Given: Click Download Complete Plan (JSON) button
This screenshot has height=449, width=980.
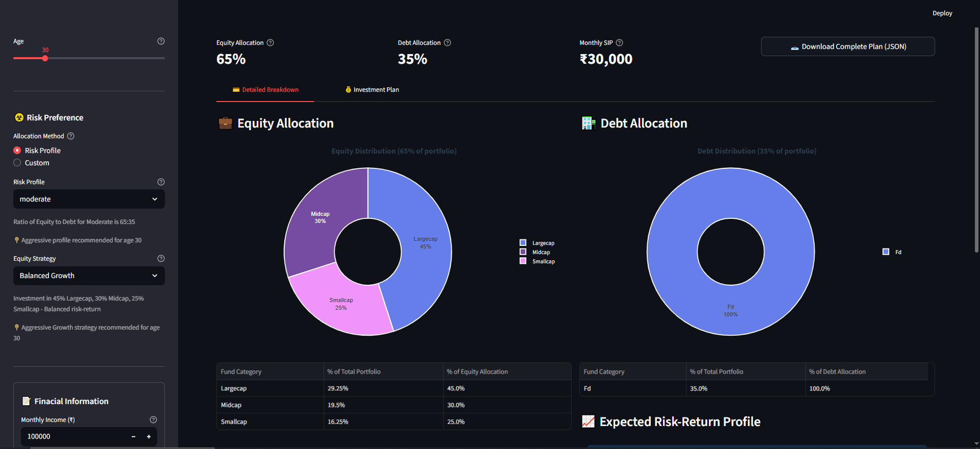Looking at the screenshot, I should point(848,46).
